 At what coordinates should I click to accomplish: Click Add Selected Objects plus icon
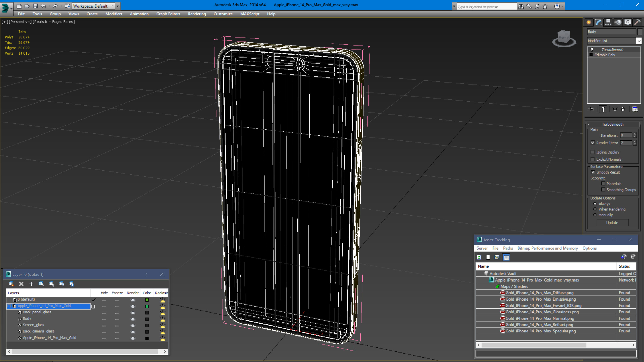click(x=31, y=284)
